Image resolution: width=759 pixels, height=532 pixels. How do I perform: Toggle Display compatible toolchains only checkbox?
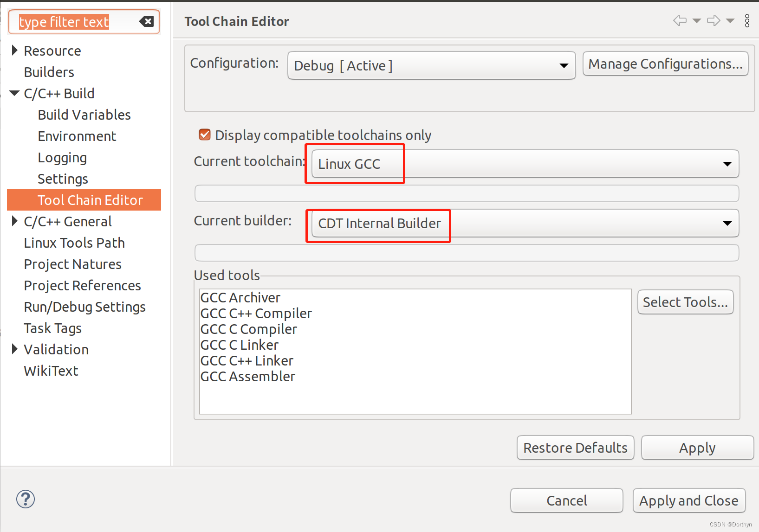[x=204, y=135]
